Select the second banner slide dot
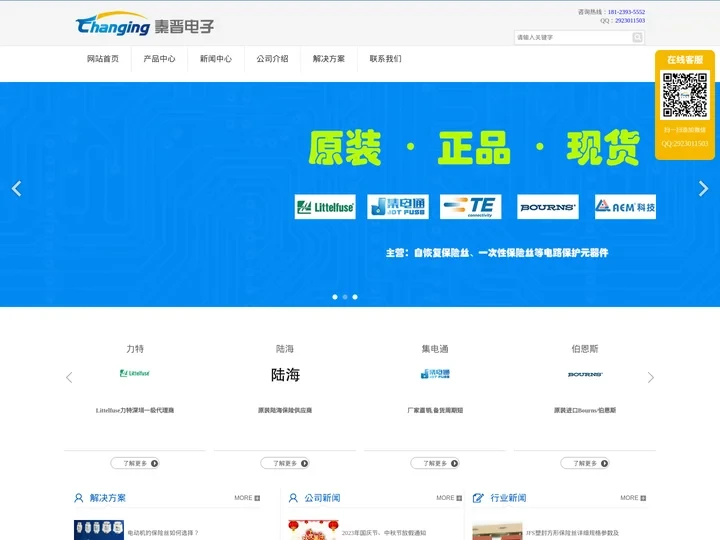This screenshot has height=540, width=720. (x=345, y=297)
